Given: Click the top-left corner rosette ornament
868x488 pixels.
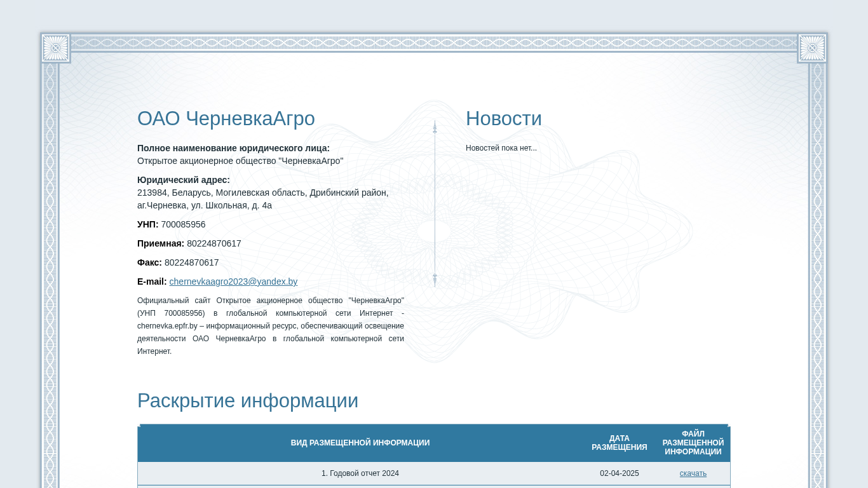Looking at the screenshot, I should click(x=55, y=48).
